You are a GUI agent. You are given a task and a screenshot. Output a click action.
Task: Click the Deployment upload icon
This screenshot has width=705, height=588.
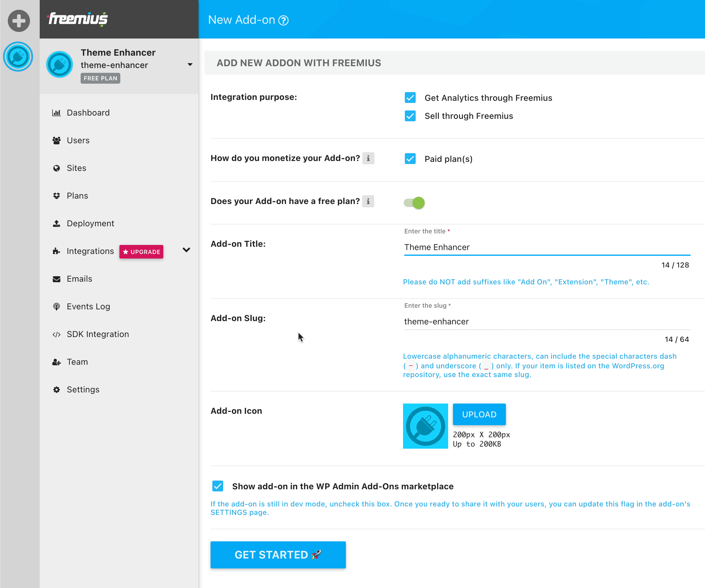click(57, 223)
